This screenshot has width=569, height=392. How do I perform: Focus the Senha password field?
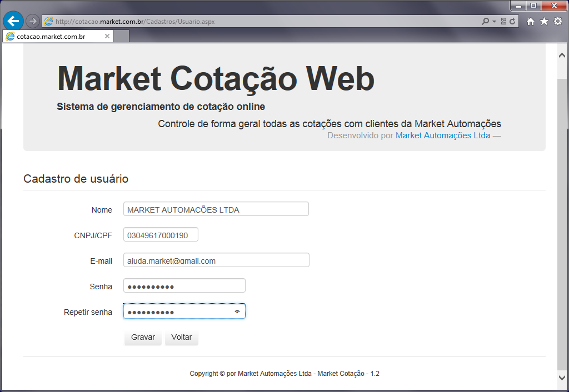click(x=184, y=286)
